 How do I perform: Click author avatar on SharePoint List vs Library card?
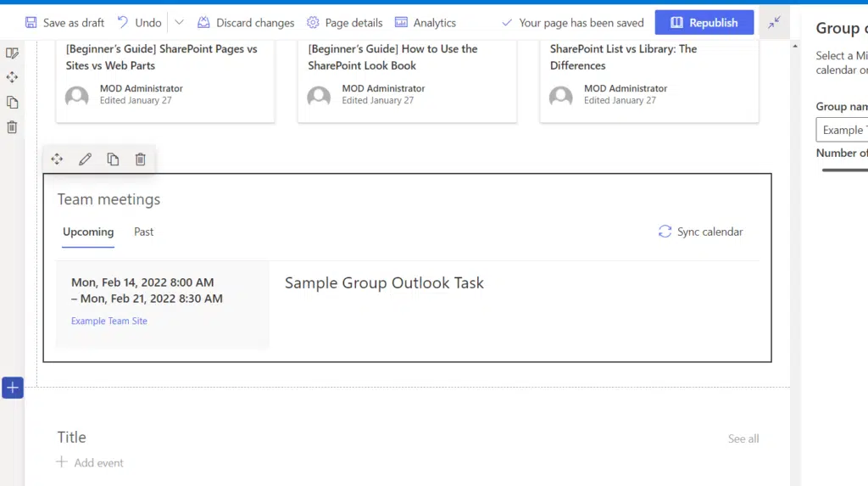tap(561, 97)
